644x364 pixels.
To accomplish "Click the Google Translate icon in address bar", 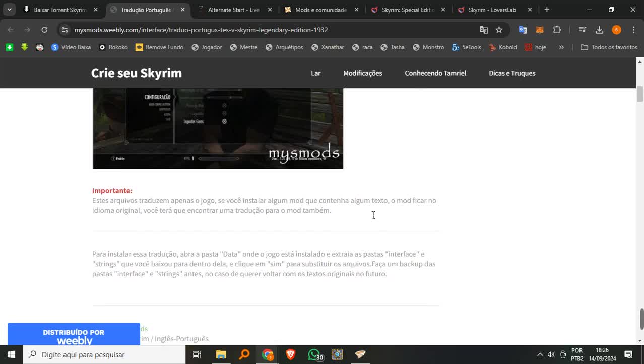I will [x=484, y=30].
